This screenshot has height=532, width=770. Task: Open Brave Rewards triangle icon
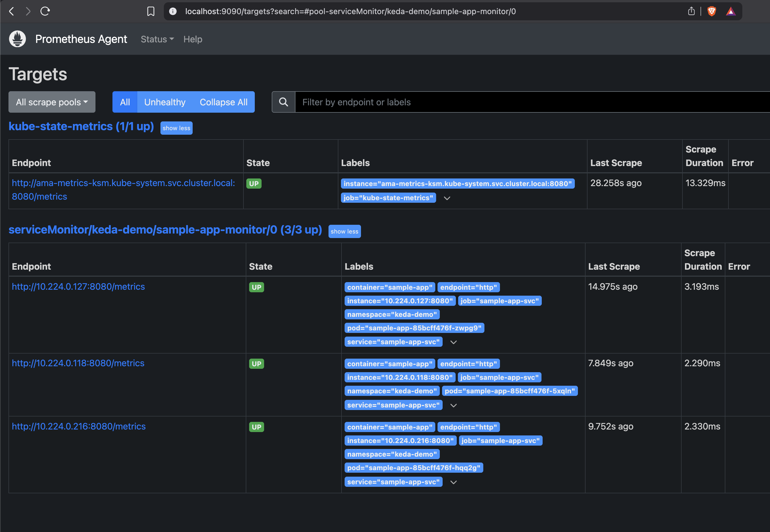[730, 12]
